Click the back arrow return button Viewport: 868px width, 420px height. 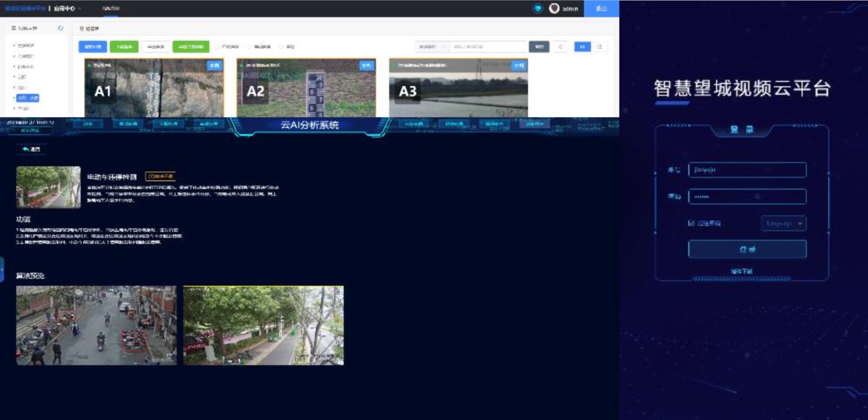pos(31,149)
